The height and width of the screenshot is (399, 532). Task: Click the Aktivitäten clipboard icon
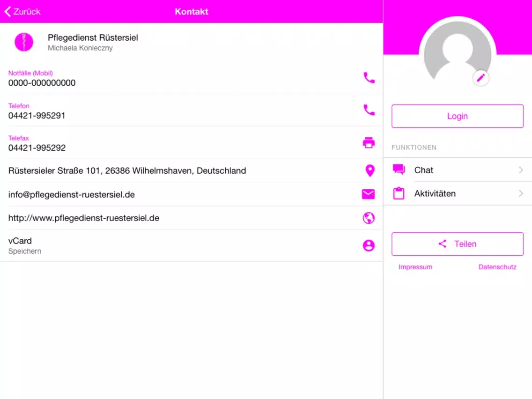click(399, 193)
